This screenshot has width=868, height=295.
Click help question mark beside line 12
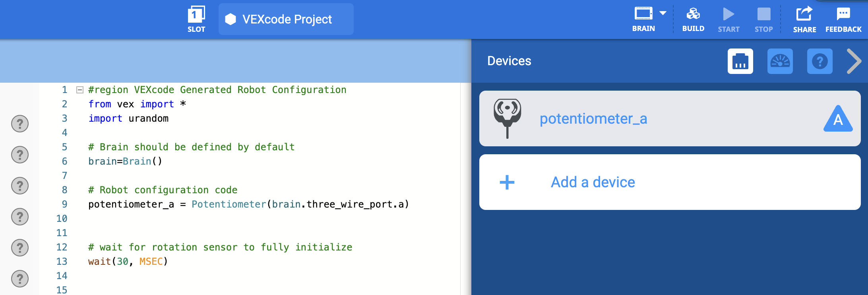pyautogui.click(x=20, y=248)
